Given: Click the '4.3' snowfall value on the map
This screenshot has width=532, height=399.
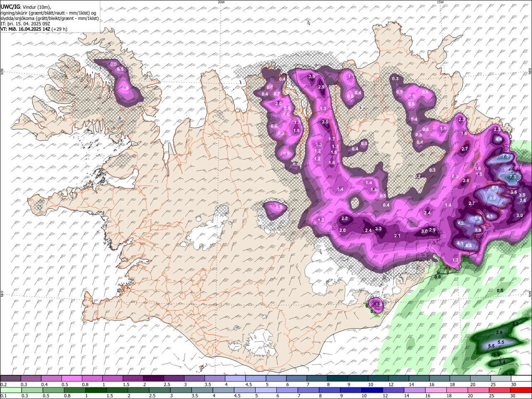Looking at the screenshot, I should [x=468, y=246].
